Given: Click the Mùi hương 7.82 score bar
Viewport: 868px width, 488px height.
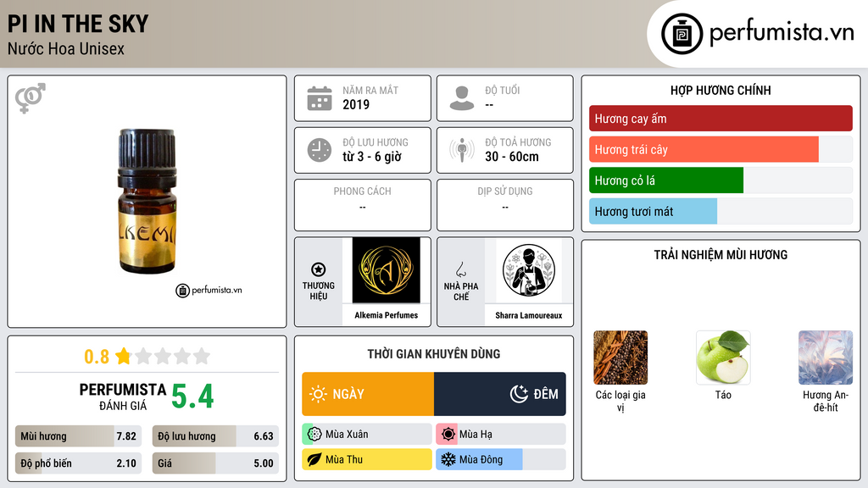Looking at the screenshot, I should tap(78, 436).
